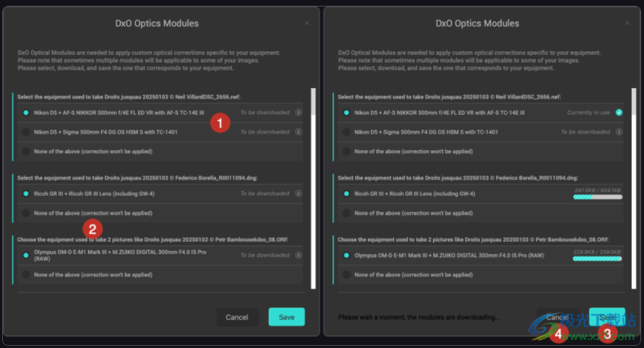
Task: Select Ricoh GR III radio in left dialog
Action: [26, 193]
